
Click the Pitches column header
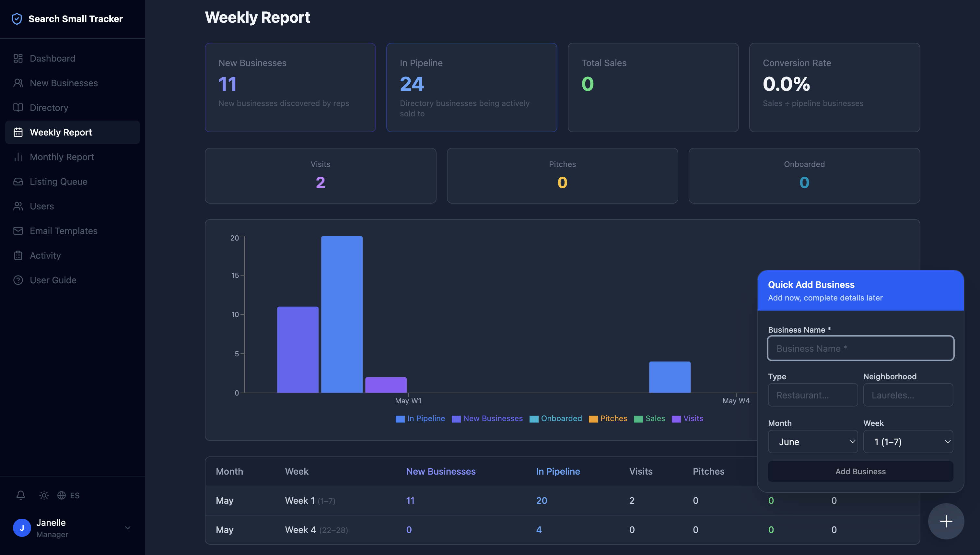tap(708, 471)
